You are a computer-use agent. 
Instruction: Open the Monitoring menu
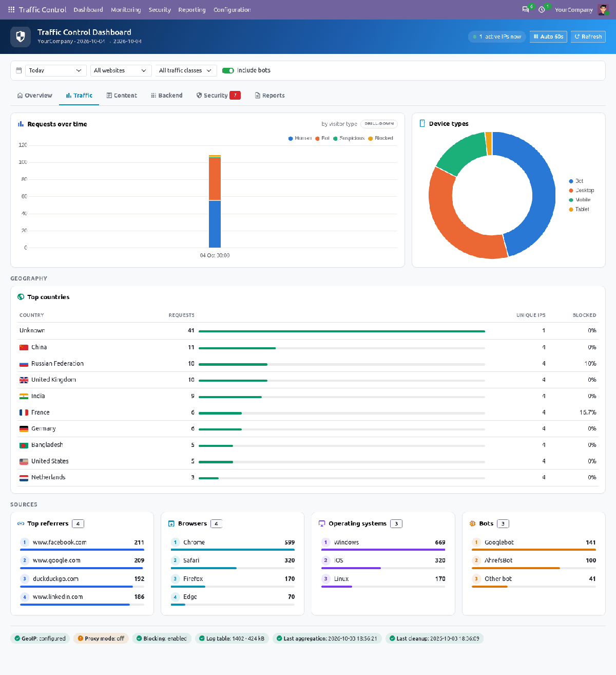click(126, 10)
